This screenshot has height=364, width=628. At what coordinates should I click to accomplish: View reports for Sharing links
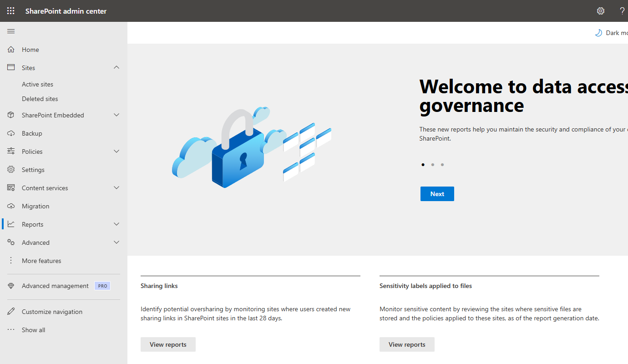point(168,344)
